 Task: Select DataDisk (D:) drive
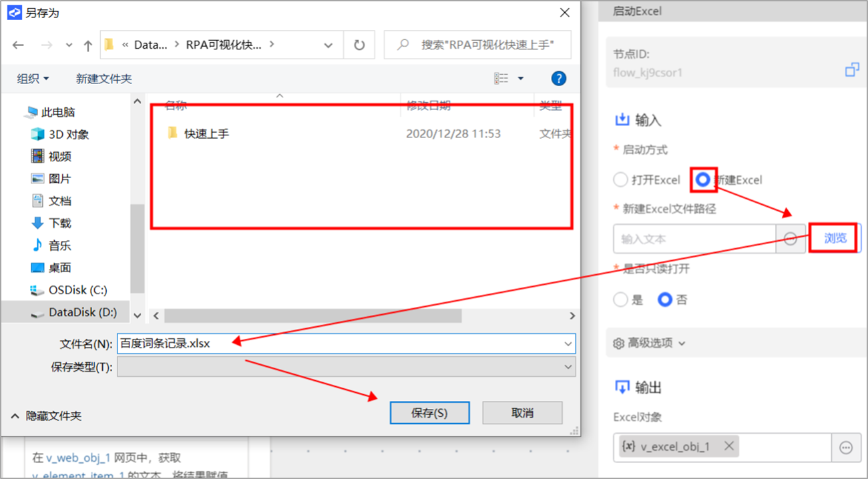(x=73, y=312)
